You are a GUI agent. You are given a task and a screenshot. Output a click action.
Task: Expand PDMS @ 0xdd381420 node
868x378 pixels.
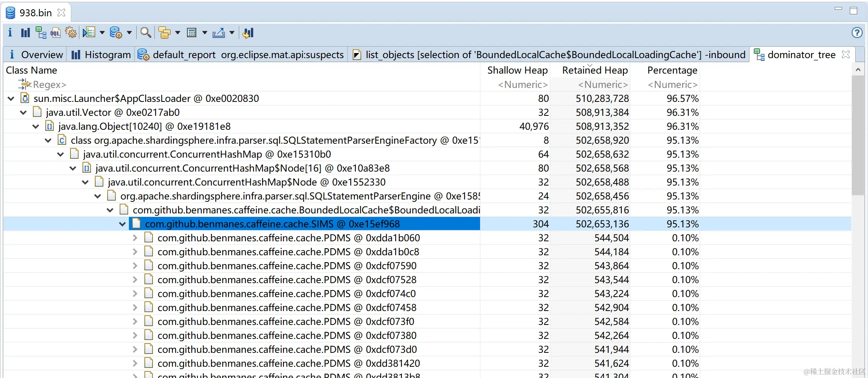click(135, 363)
